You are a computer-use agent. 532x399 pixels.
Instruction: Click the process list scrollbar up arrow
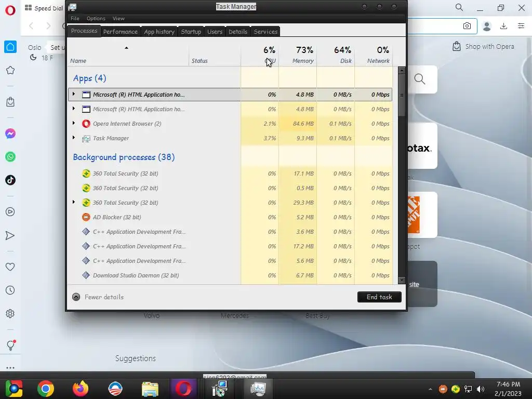coord(402,71)
